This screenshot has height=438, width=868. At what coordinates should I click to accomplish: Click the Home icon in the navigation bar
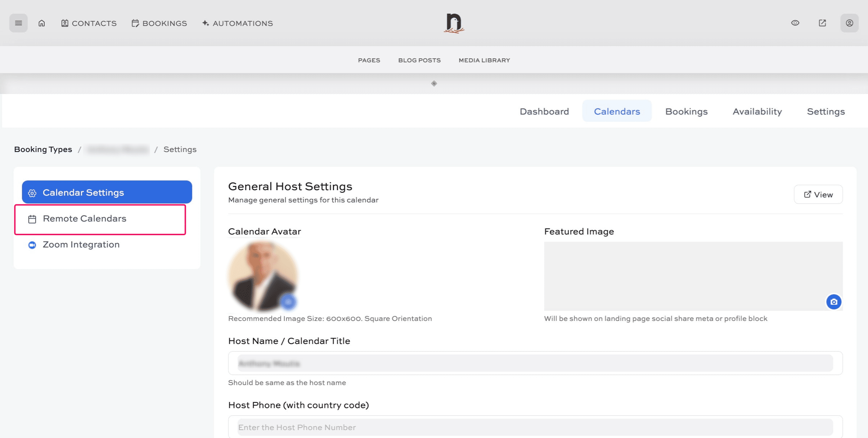tap(41, 23)
